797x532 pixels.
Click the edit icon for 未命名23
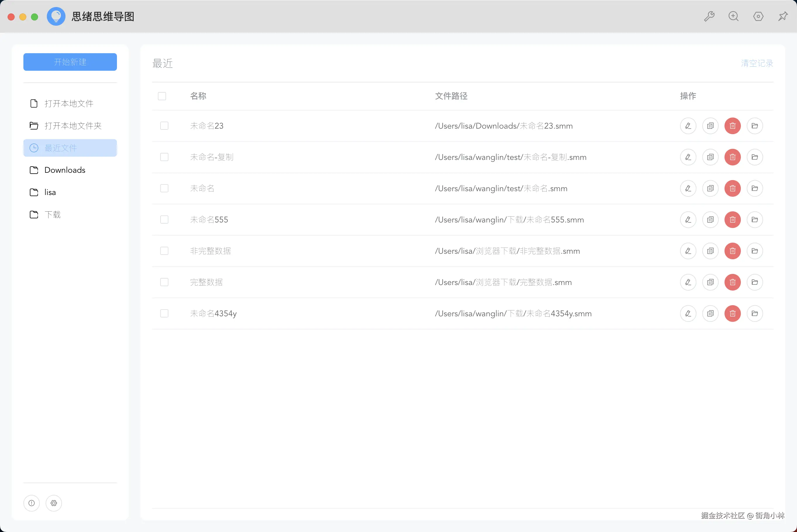[x=688, y=126]
